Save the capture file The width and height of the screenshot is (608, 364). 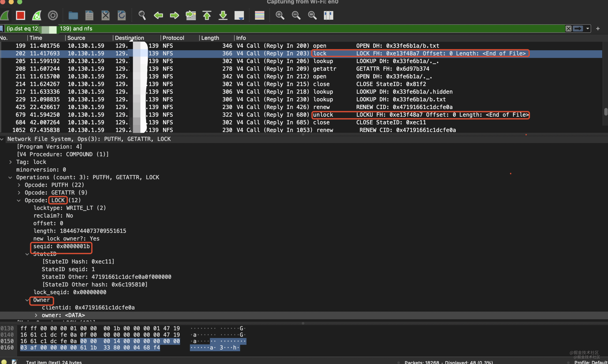pyautogui.click(x=89, y=15)
